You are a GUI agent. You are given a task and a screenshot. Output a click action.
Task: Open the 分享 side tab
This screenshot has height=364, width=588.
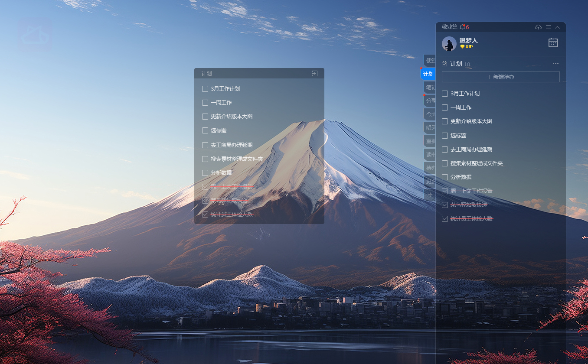tap(430, 101)
